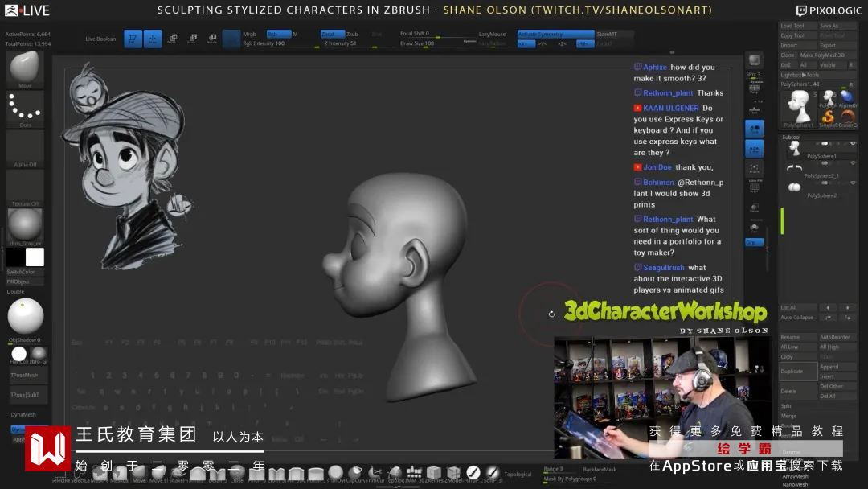Toggle Live Boolean mode
Viewport: 868px width, 489px height.
pos(100,39)
